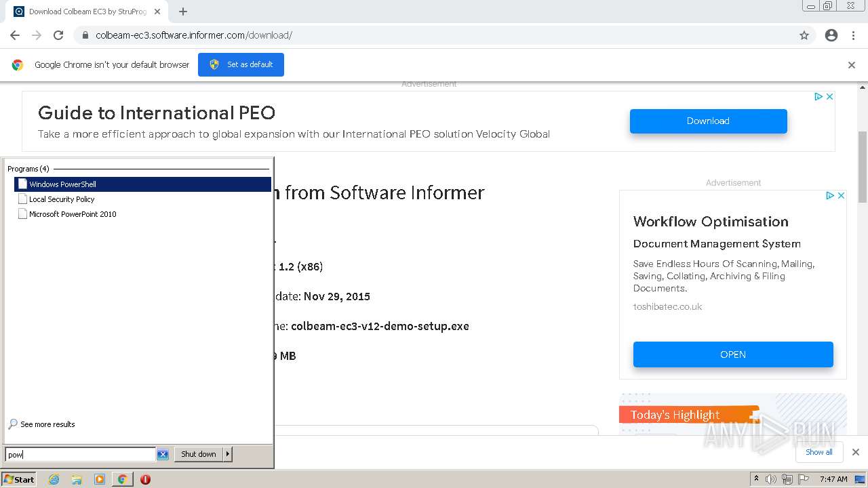Viewport: 868px width, 488px height.
Task: Launch Windows PowerShell from results
Action: [142, 184]
